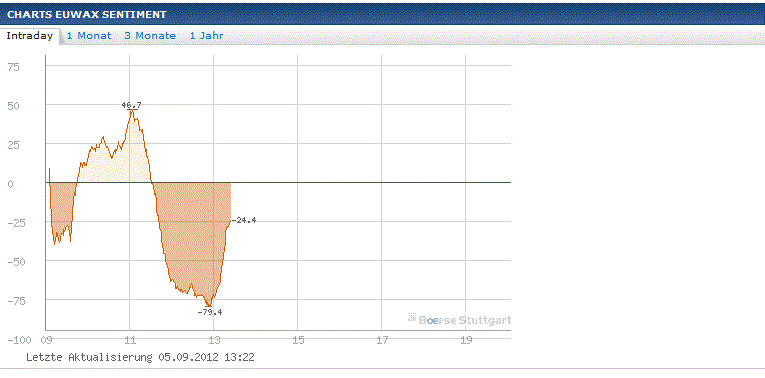Click the y-axis label 50

pos(14,106)
